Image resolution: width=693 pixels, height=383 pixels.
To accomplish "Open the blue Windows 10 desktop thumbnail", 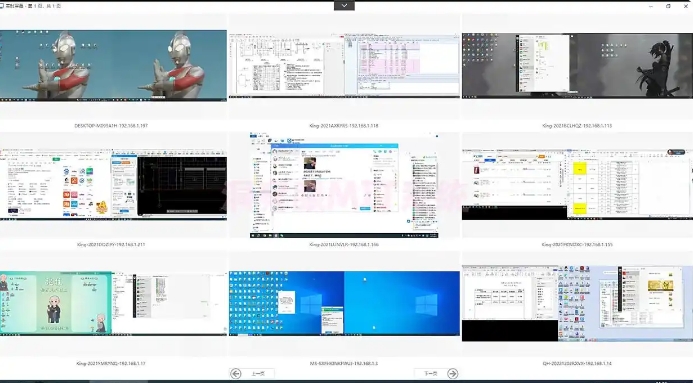I will click(344, 303).
